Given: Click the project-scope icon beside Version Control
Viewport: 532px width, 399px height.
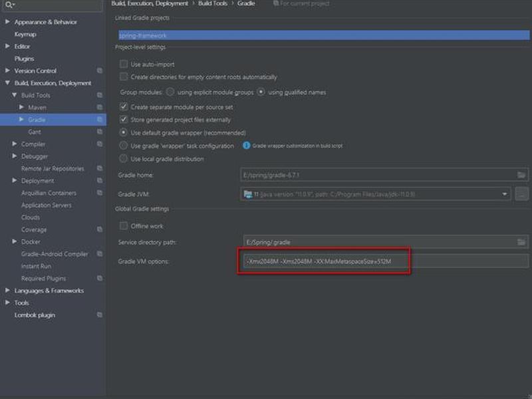Looking at the screenshot, I should point(99,70).
